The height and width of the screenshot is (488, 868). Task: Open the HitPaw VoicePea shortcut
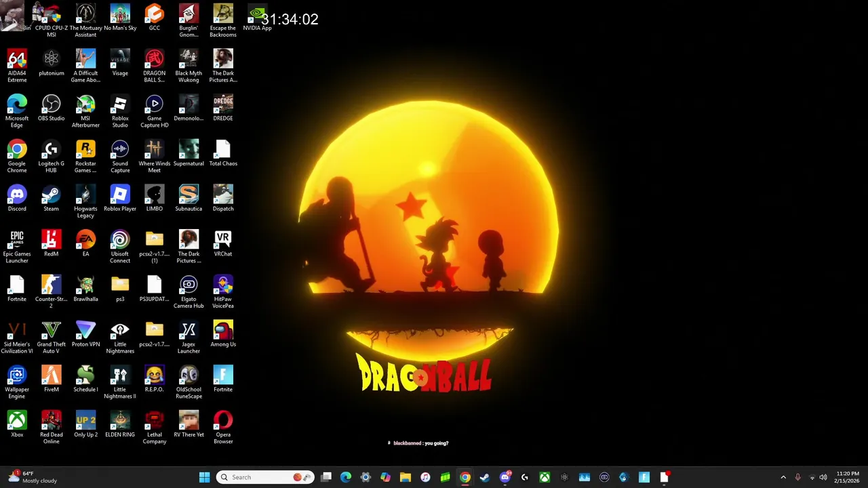pyautogui.click(x=223, y=291)
